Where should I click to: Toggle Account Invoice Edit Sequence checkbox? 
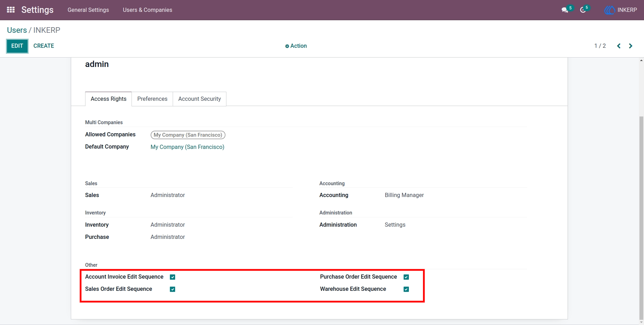172,277
